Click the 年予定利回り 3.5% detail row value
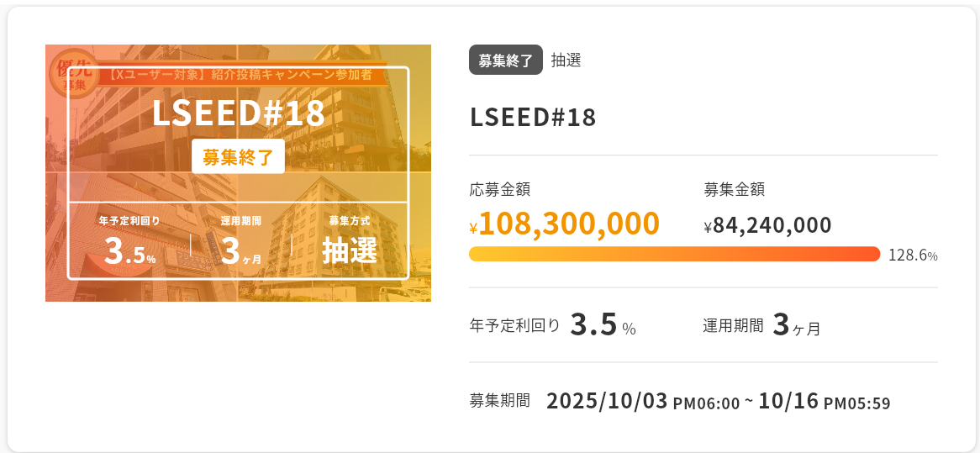 (x=602, y=325)
